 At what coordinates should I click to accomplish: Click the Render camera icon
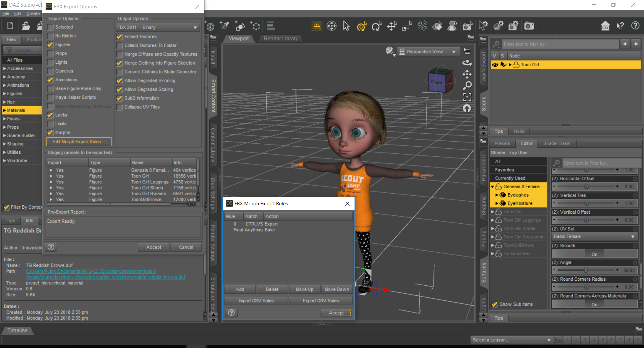pyautogui.click(x=529, y=26)
